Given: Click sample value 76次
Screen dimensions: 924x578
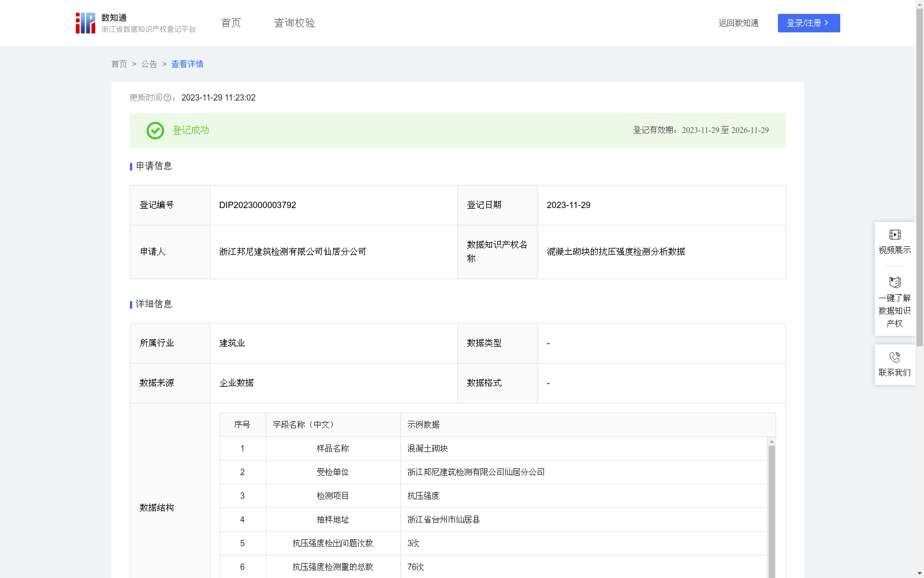Looking at the screenshot, I should (x=415, y=567).
